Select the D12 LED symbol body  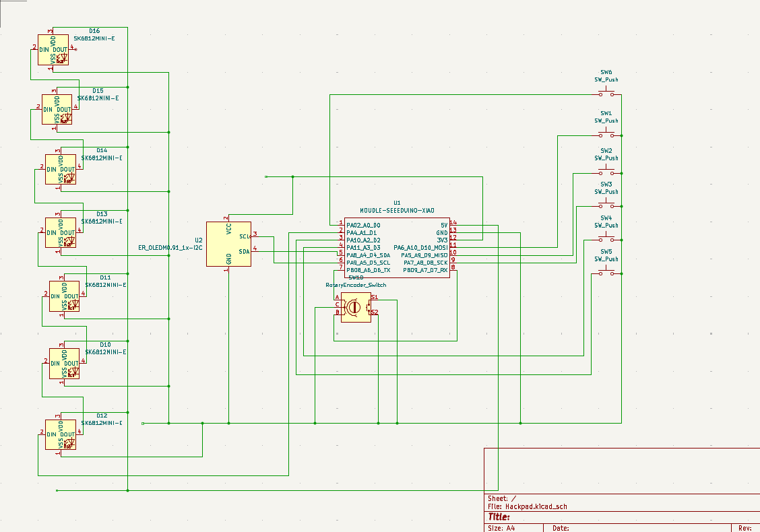(61, 434)
